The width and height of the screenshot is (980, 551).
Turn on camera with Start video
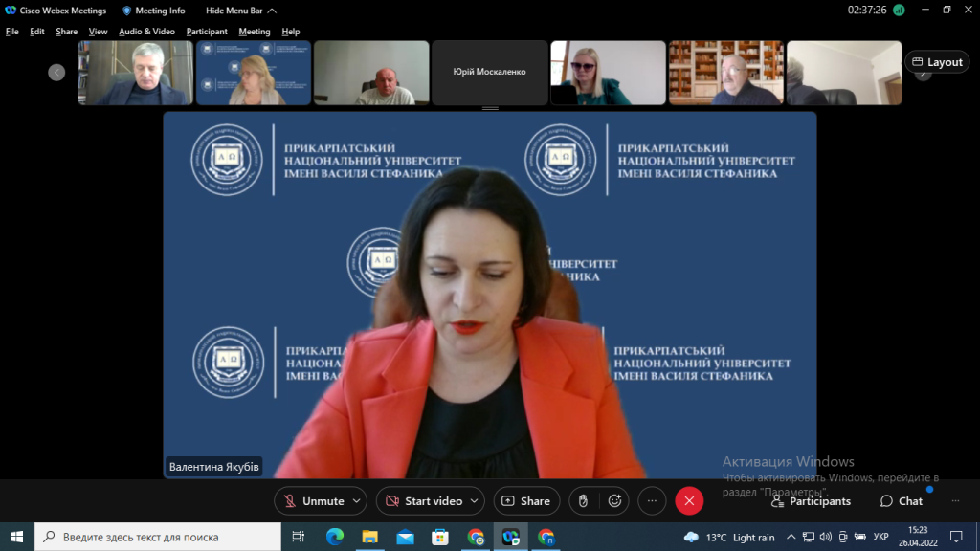[423, 501]
